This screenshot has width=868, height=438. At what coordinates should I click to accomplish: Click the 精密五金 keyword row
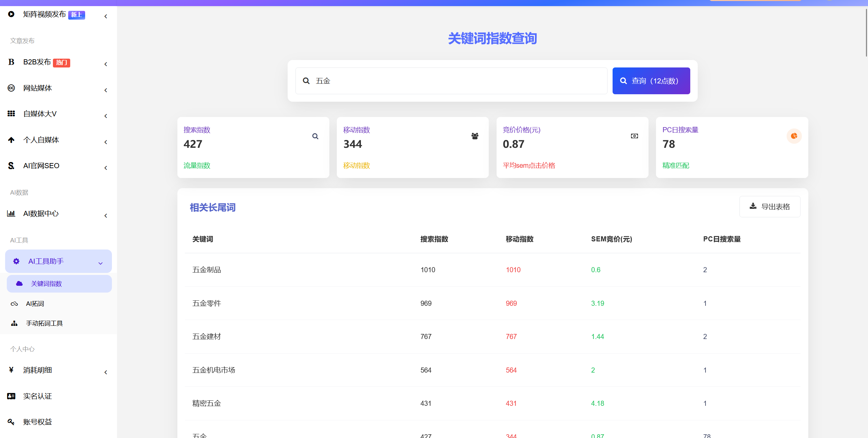click(x=493, y=403)
